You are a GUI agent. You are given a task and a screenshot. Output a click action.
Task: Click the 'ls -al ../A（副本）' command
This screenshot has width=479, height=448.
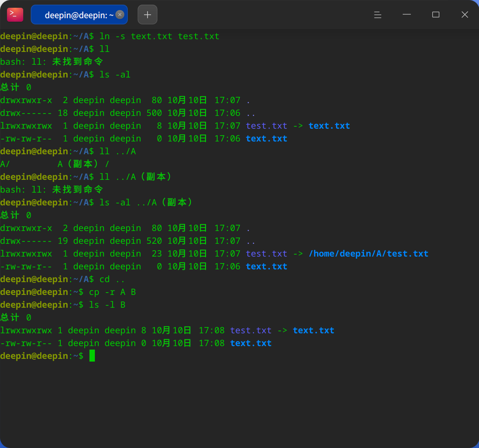point(146,202)
